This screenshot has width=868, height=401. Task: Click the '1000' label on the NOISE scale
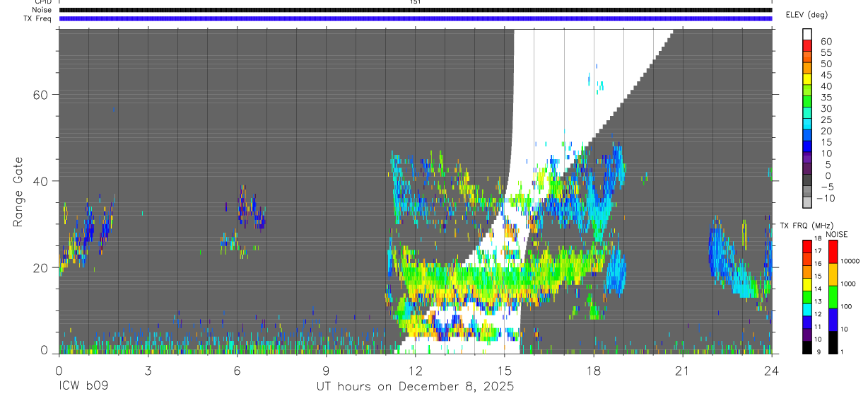[849, 284]
